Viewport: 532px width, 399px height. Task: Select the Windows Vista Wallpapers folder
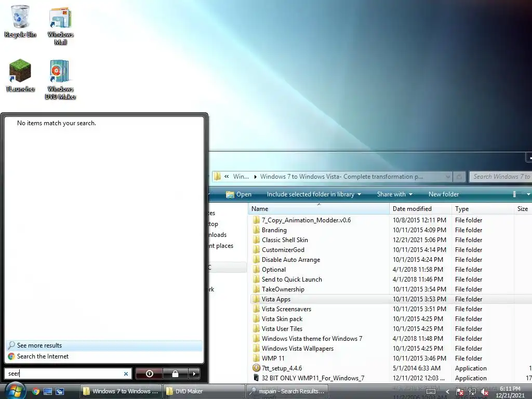(298, 349)
